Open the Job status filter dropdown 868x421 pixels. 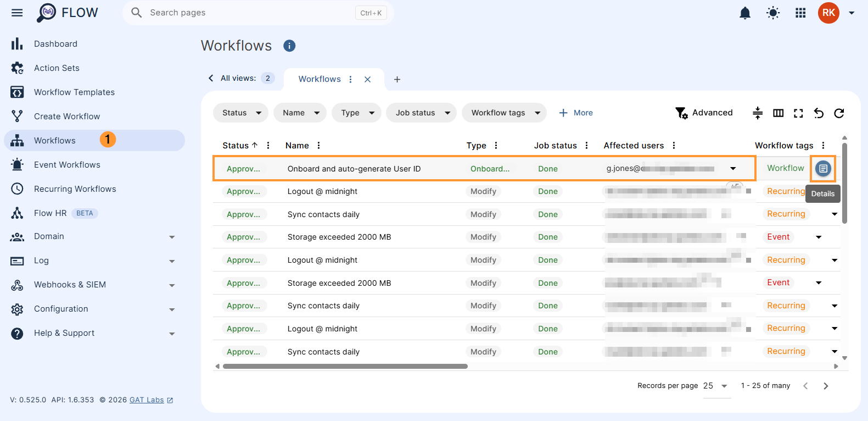coord(422,113)
